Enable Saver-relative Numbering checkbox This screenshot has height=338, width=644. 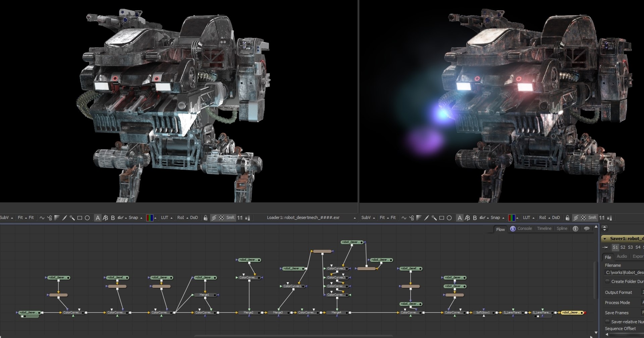(x=607, y=322)
